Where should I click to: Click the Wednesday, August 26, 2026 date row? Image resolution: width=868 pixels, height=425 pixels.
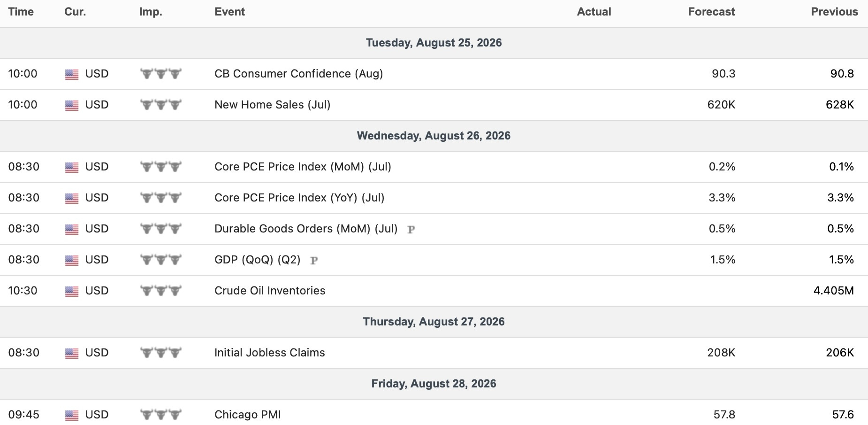point(434,136)
